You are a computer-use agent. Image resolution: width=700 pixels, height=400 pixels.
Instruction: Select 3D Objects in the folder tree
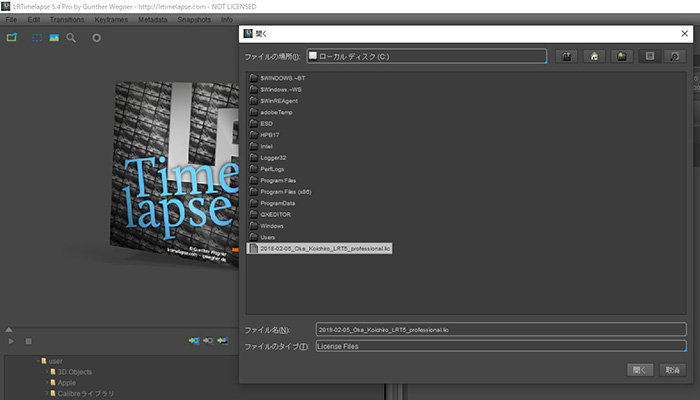coord(71,372)
